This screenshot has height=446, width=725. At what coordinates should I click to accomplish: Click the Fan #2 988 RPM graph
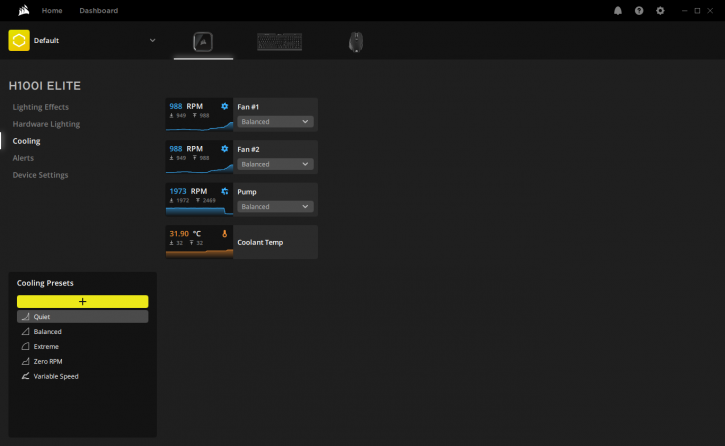199,157
